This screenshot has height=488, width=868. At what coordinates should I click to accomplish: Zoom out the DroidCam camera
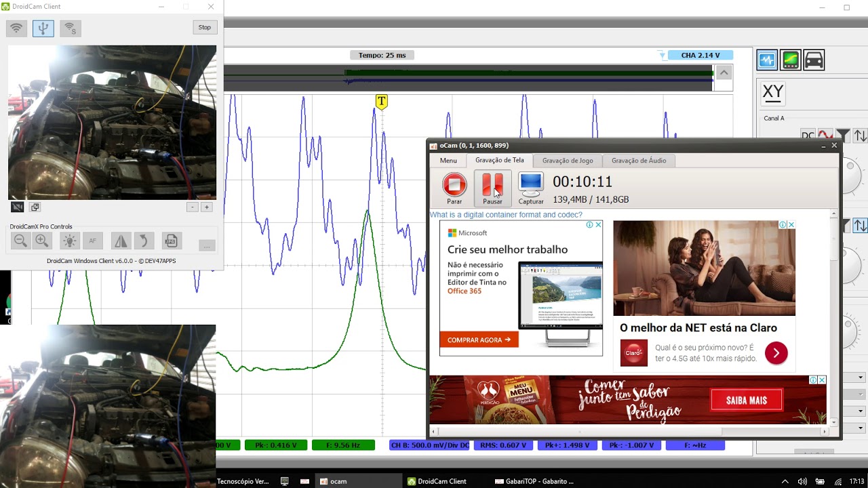coord(20,241)
